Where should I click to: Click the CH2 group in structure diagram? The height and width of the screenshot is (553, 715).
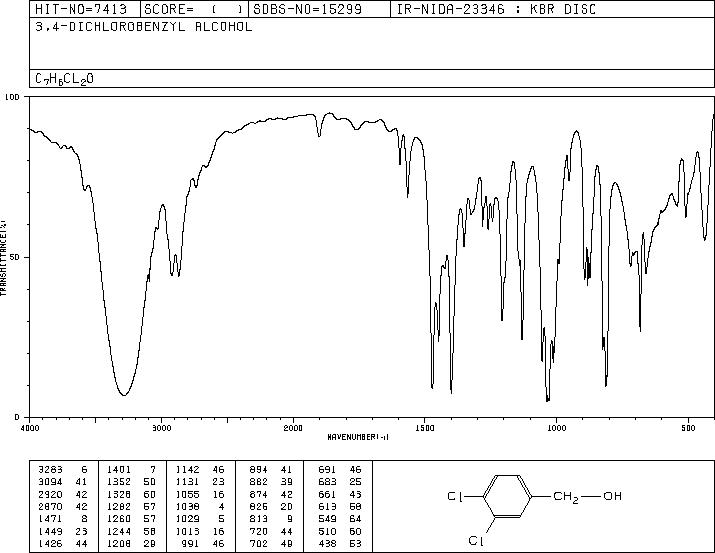[566, 496]
